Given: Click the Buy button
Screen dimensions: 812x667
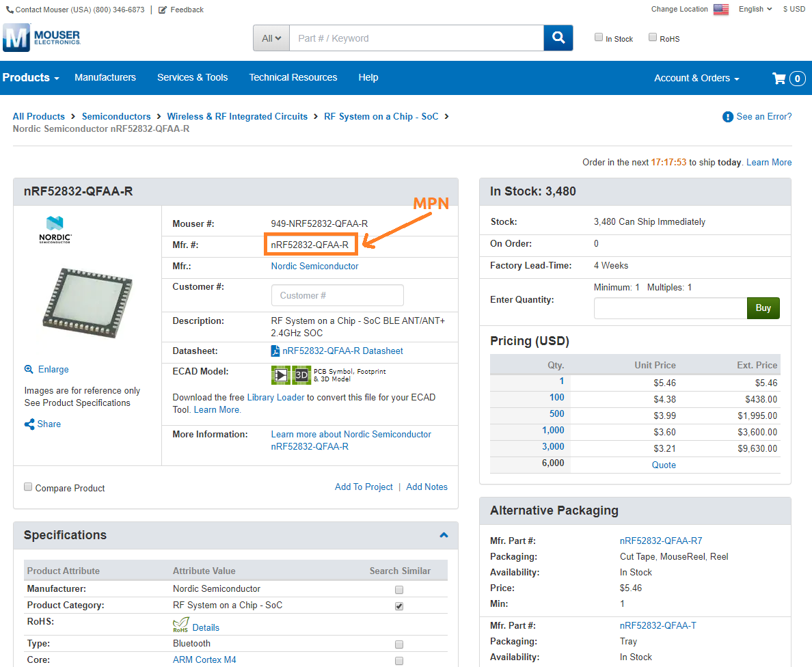Looking at the screenshot, I should tap(763, 308).
